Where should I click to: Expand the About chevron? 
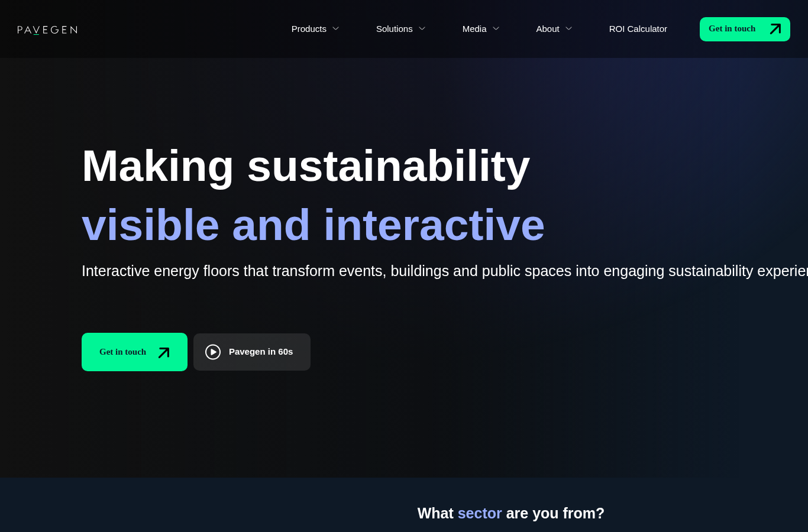tap(568, 29)
